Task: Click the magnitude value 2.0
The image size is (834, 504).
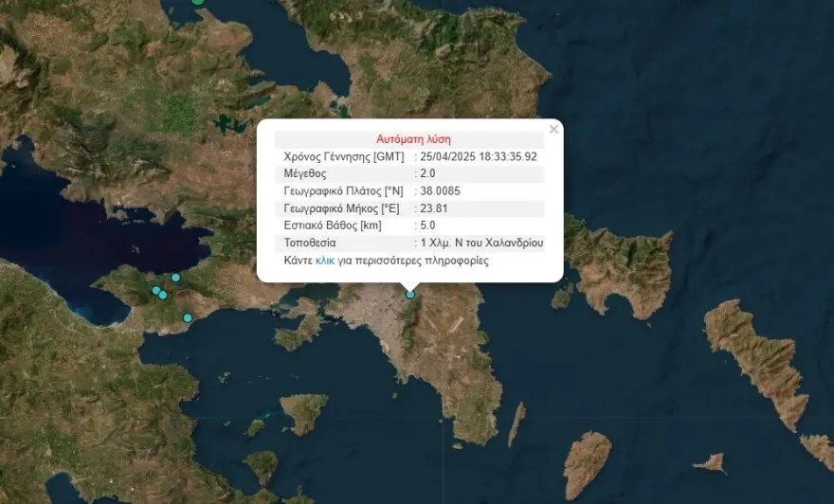Action: click(x=428, y=174)
